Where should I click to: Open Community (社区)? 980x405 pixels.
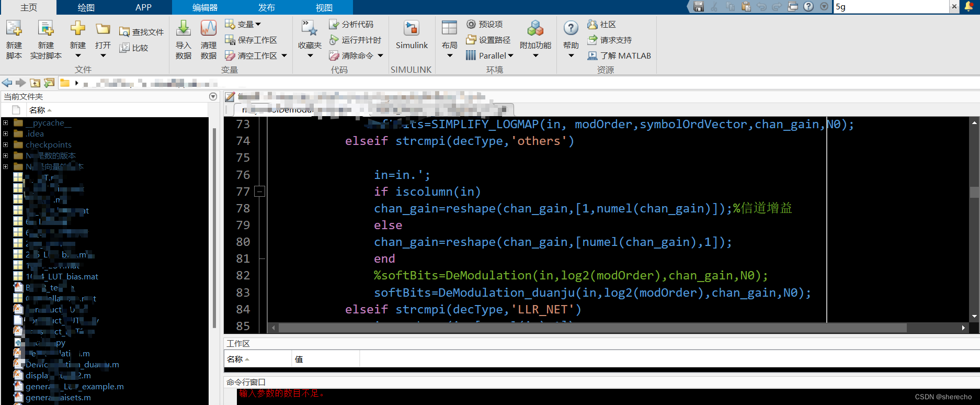602,24
